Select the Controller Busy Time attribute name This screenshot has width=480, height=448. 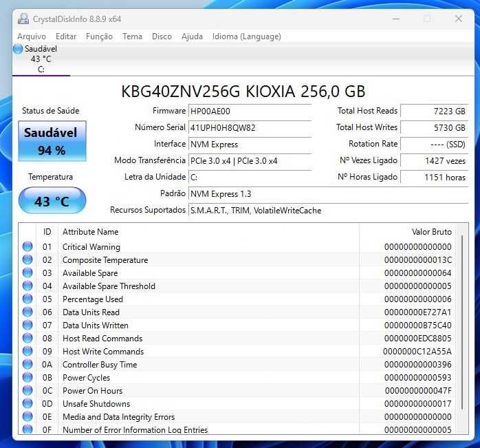(x=100, y=365)
